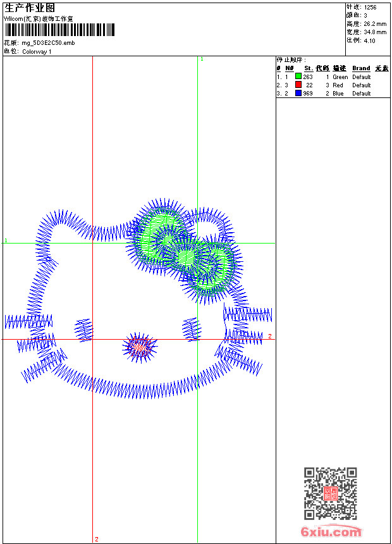Screen dimensions: 392x544
Task: Click the red thread color swatch
Action: 298,84
